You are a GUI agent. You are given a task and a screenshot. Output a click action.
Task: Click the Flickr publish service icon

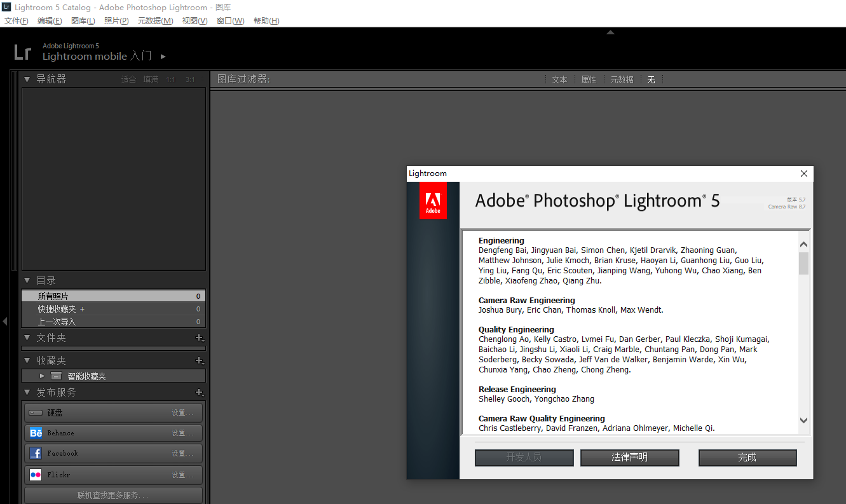pos(36,475)
